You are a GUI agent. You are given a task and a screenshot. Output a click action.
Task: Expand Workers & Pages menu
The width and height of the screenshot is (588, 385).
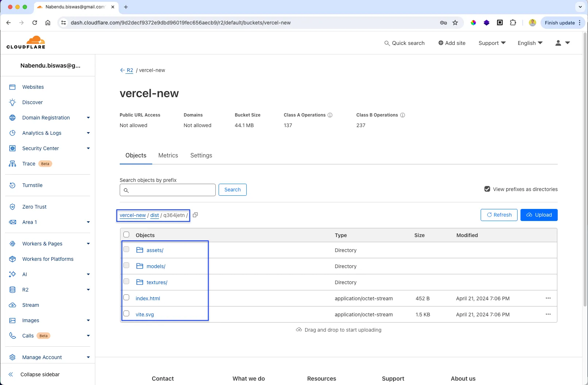[88, 244]
